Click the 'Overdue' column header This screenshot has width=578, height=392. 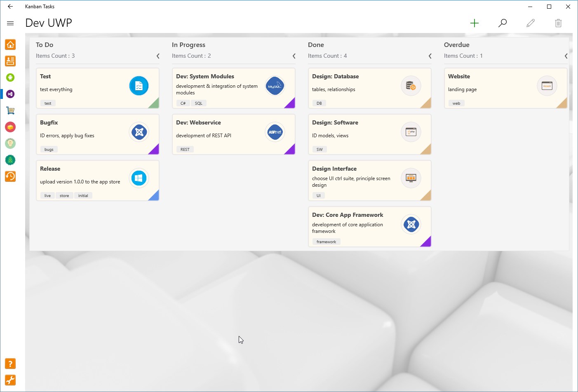point(457,45)
